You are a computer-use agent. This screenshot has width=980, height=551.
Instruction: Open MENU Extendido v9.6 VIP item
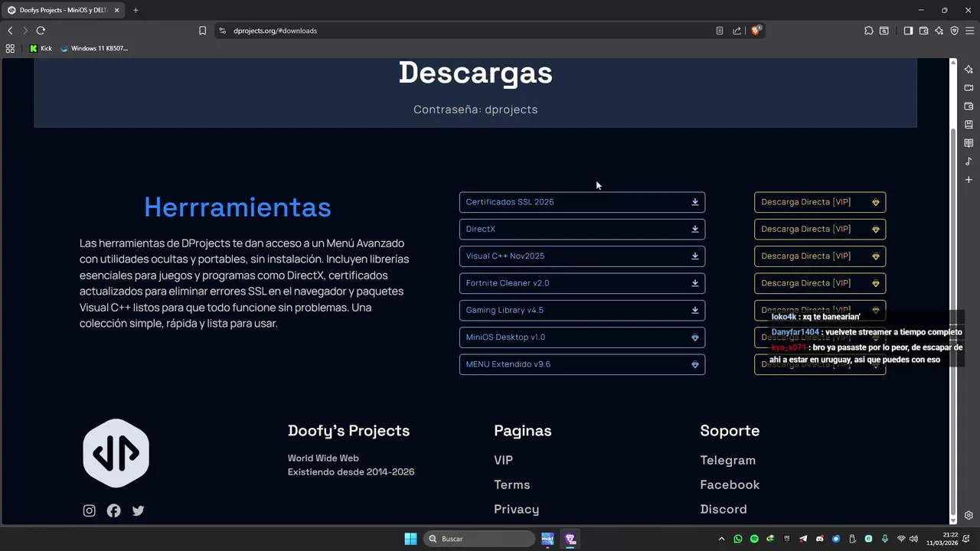click(x=582, y=364)
